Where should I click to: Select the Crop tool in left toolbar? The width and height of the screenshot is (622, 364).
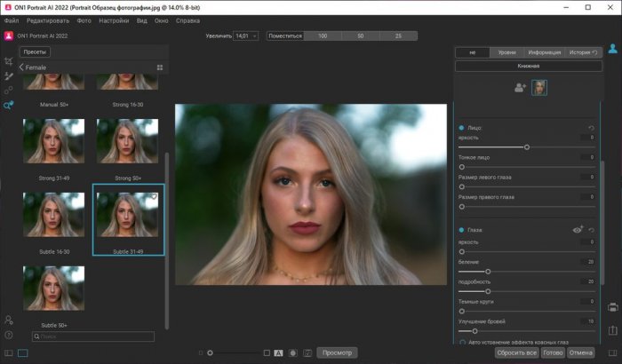[8, 61]
